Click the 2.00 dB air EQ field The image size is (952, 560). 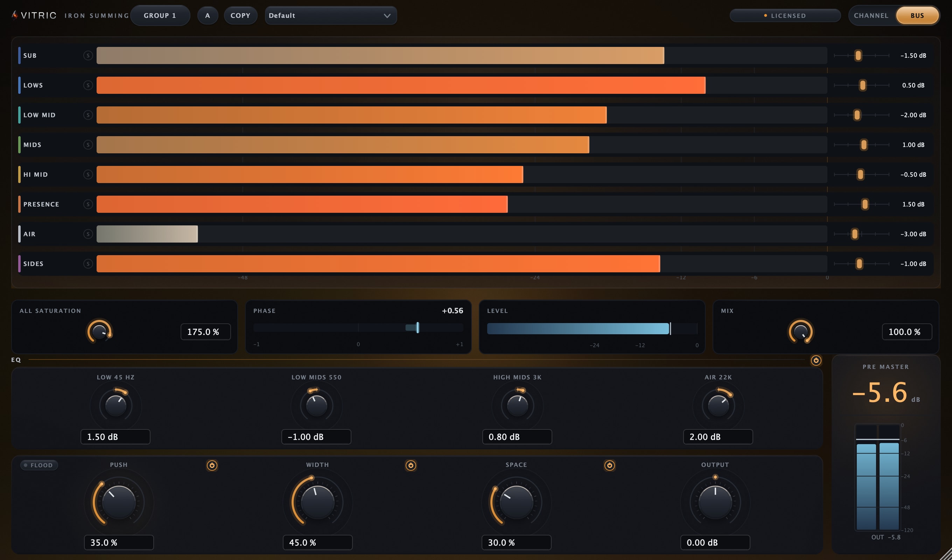coord(718,437)
